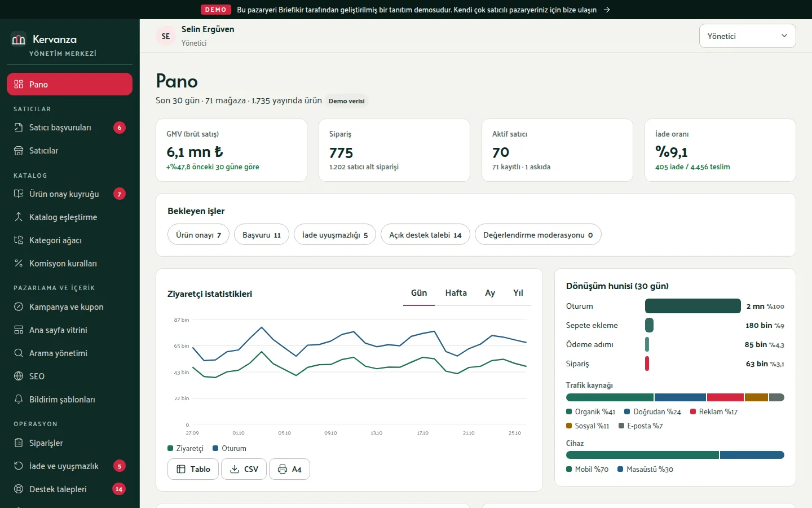Click the Oturum funnel bar
Image resolution: width=812 pixels, height=508 pixels.
[x=693, y=306]
